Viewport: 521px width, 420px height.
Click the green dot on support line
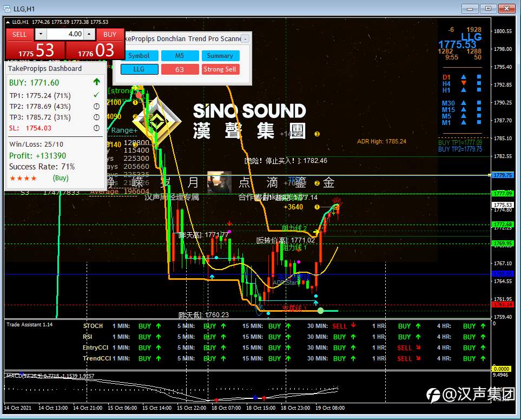tap(321, 311)
